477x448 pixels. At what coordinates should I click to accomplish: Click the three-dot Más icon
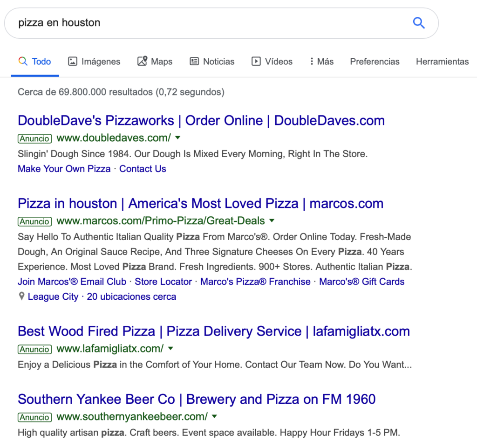(x=312, y=61)
